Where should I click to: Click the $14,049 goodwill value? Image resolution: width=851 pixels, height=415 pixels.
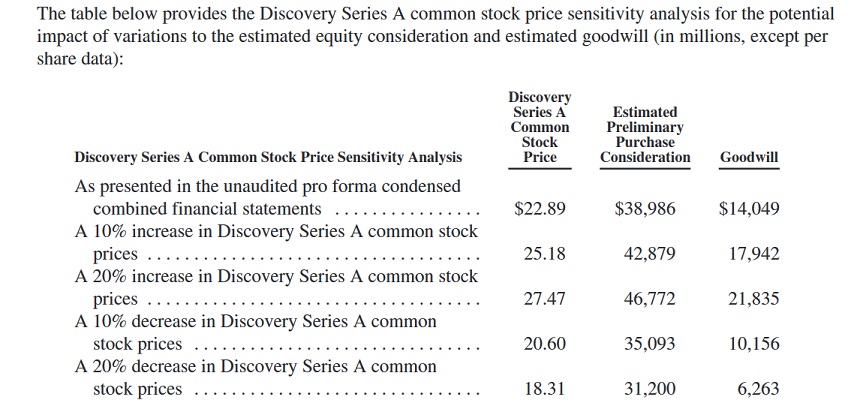point(749,209)
